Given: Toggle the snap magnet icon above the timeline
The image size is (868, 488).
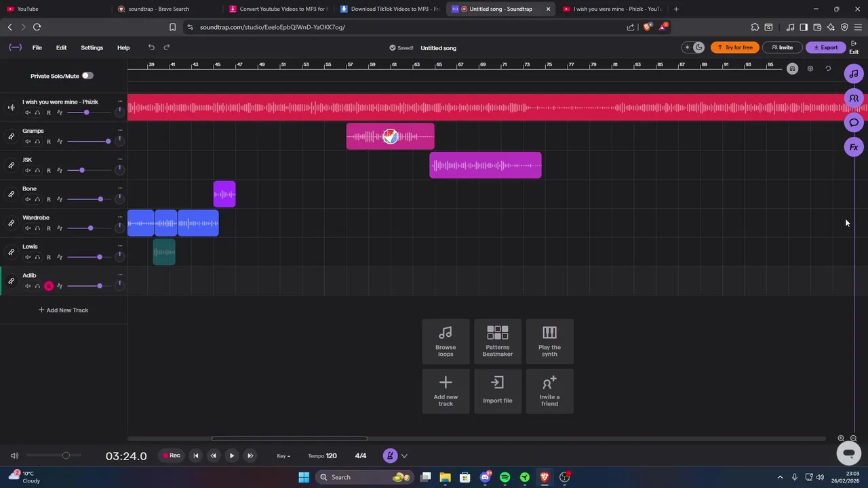Looking at the screenshot, I should (x=792, y=68).
